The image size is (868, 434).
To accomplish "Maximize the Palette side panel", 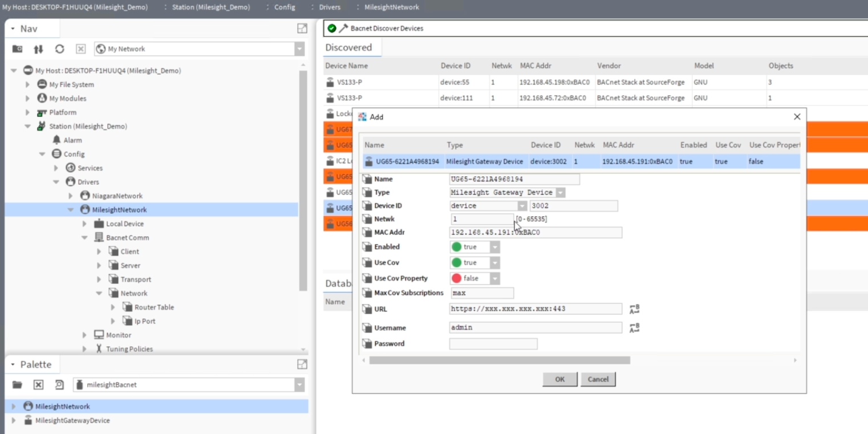I will [302, 364].
